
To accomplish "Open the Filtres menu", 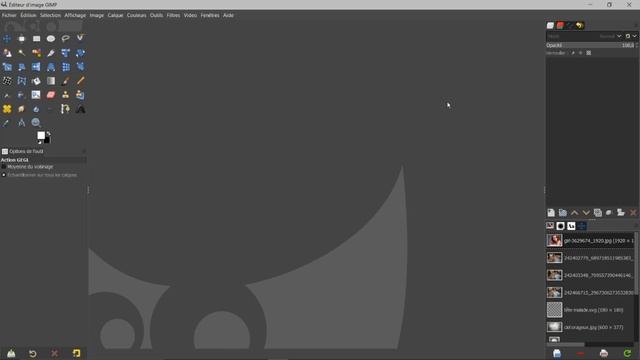I will pyautogui.click(x=173, y=15).
